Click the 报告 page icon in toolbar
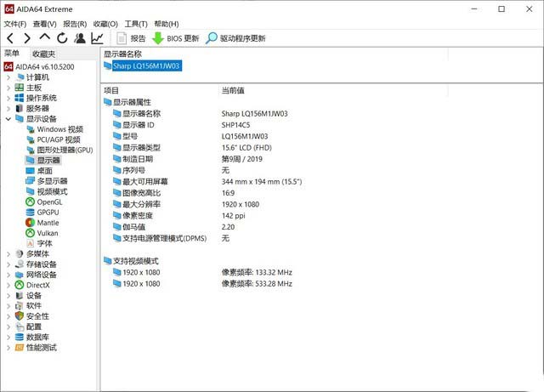 tap(122, 38)
